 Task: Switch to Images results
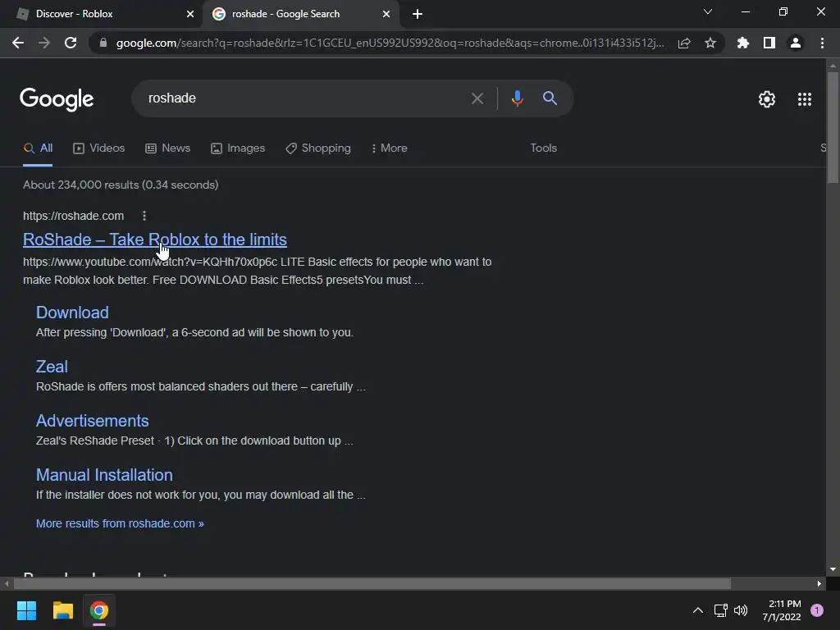click(238, 148)
